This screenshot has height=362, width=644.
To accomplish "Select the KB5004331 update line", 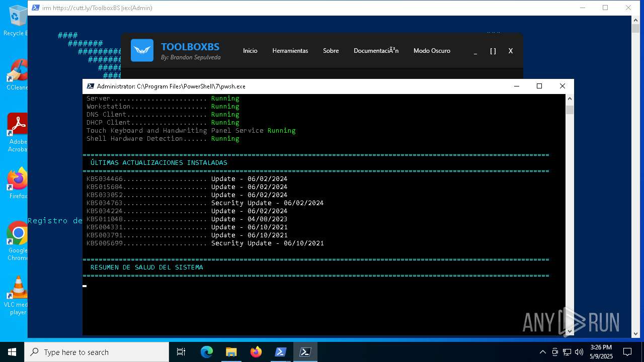I will (187, 227).
